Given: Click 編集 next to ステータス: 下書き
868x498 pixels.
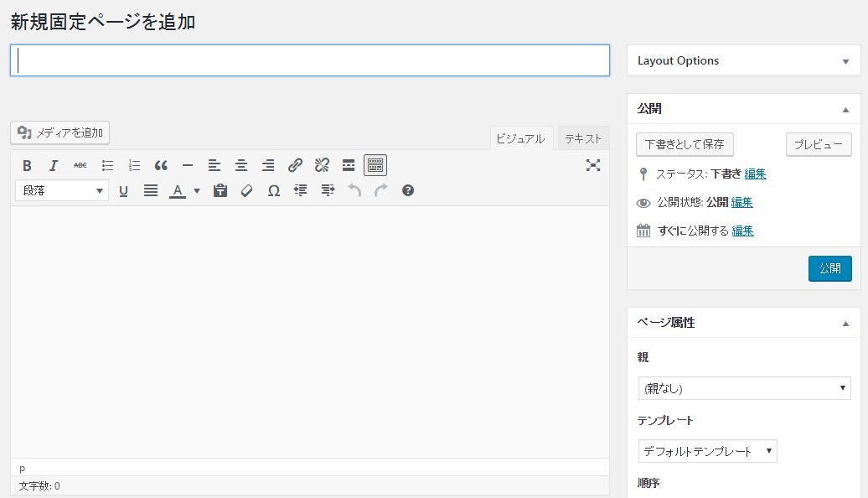Looking at the screenshot, I should (x=754, y=174).
